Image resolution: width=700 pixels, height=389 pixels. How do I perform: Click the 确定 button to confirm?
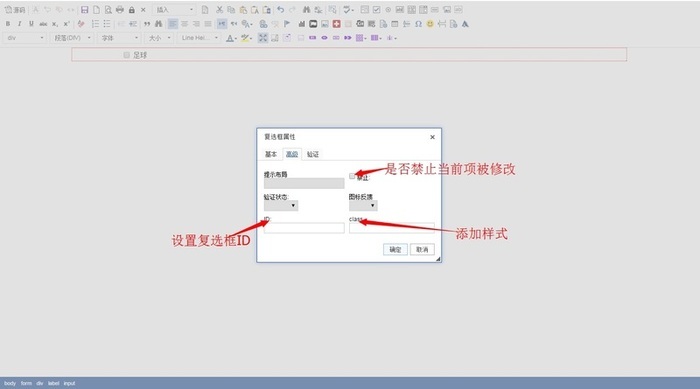coord(395,249)
